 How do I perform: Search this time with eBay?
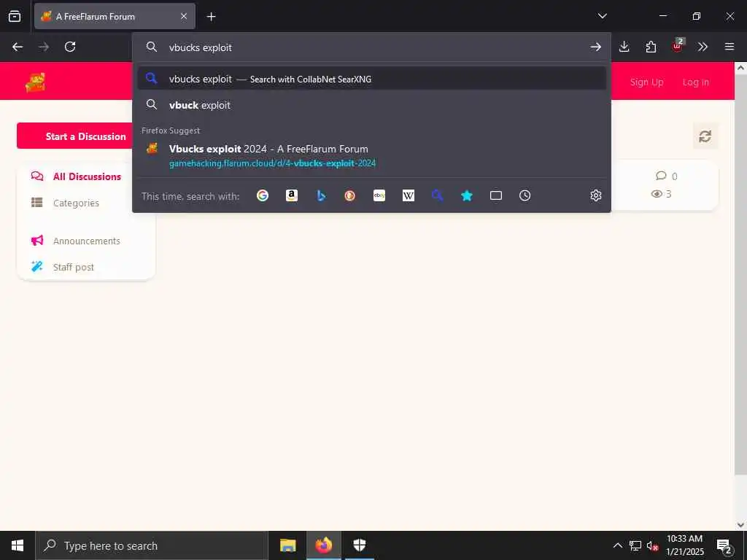379,195
